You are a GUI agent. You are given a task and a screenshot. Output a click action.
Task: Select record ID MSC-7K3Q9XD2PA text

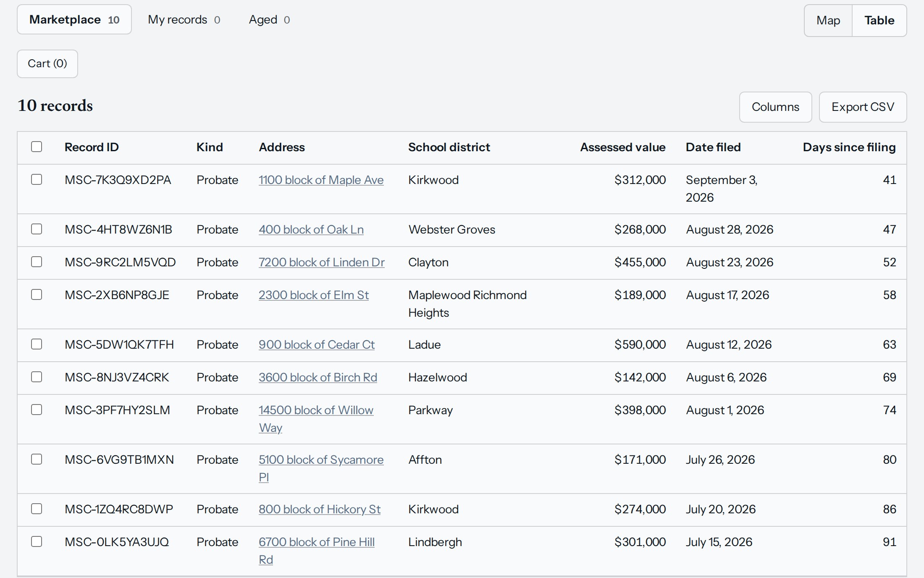coord(118,180)
